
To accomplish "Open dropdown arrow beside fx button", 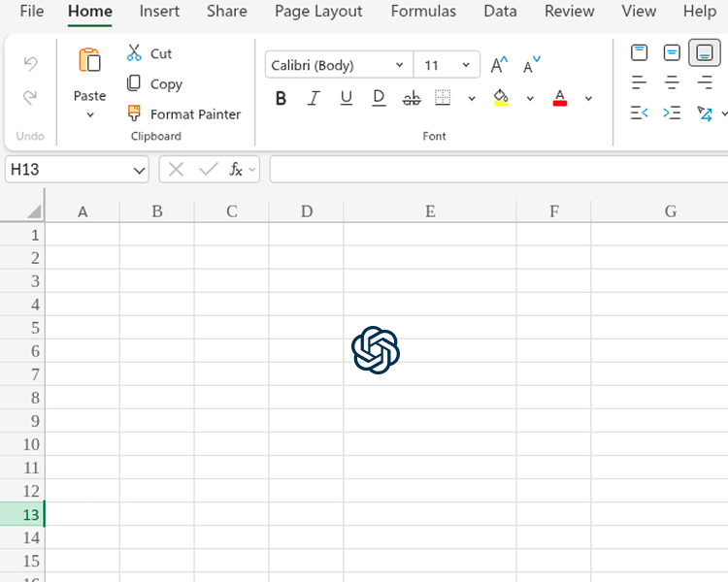I will tap(252, 170).
